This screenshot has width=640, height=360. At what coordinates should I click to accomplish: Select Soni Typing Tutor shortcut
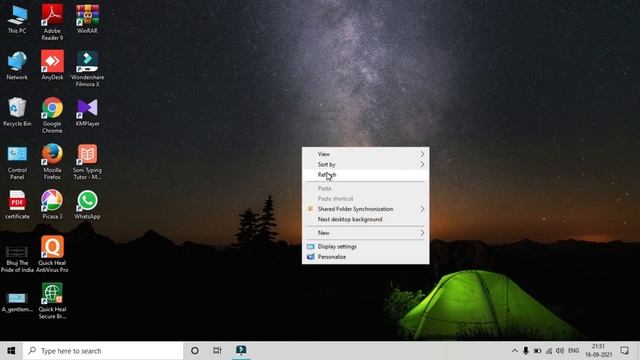[x=87, y=162]
